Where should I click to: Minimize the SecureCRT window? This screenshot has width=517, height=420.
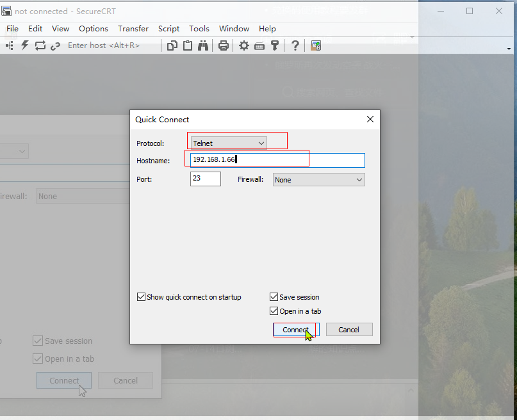tap(441, 11)
